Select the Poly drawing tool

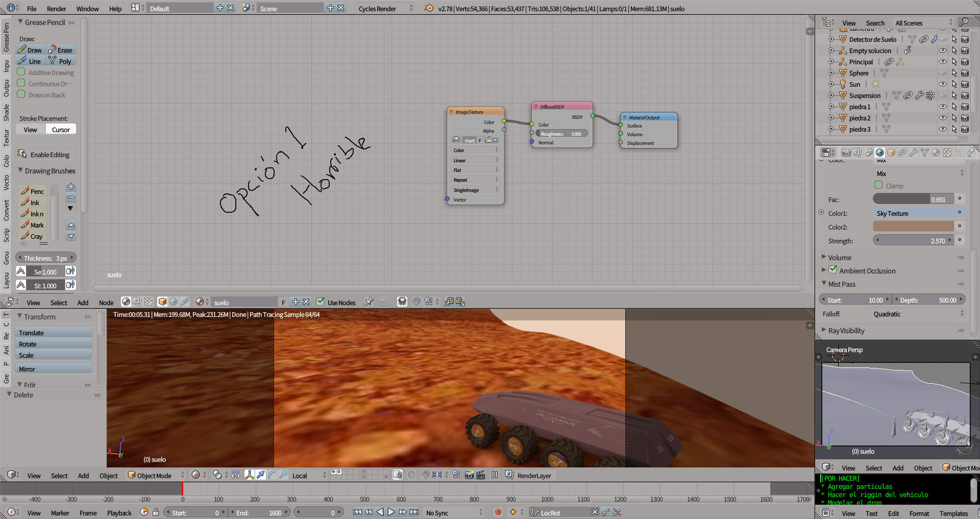click(x=61, y=61)
